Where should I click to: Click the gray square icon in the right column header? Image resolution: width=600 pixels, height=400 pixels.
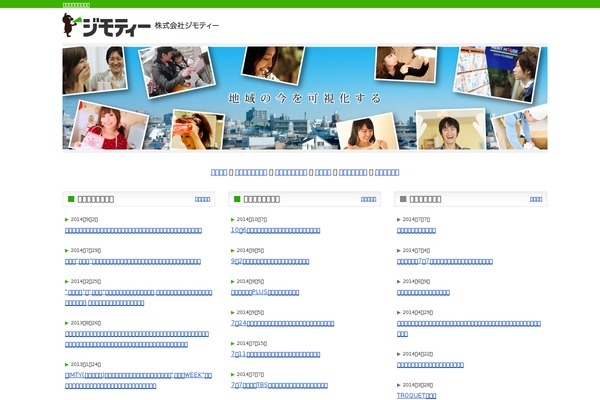click(403, 199)
